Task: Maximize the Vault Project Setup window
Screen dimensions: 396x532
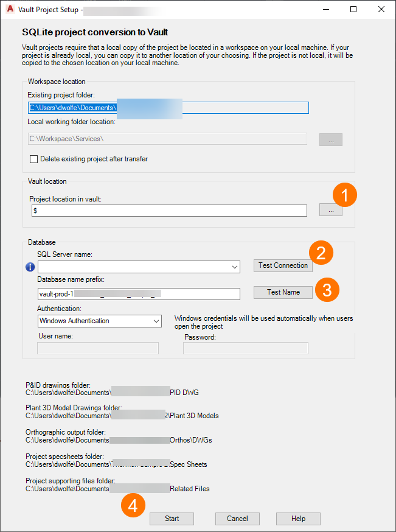Action: point(353,10)
